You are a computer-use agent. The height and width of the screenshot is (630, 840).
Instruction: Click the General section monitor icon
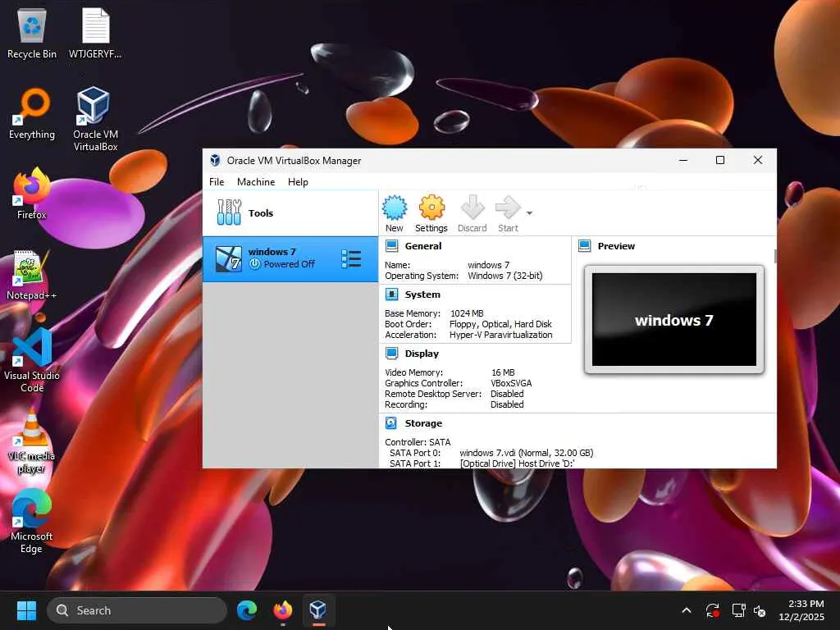[x=391, y=246]
